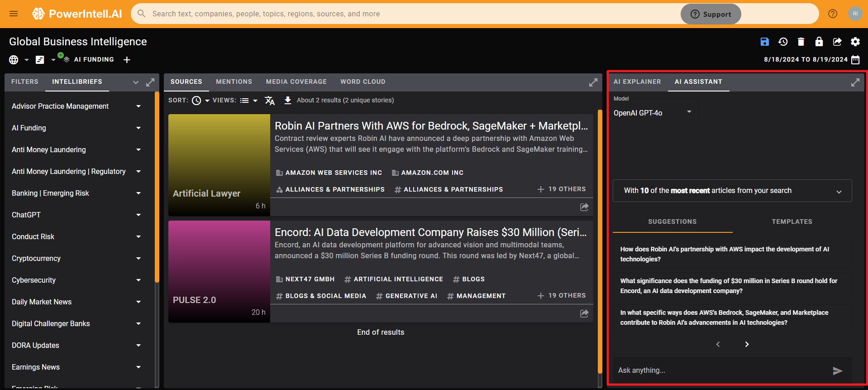868x390 pixels.
Task: Click the lock dashboard icon
Action: point(819,42)
